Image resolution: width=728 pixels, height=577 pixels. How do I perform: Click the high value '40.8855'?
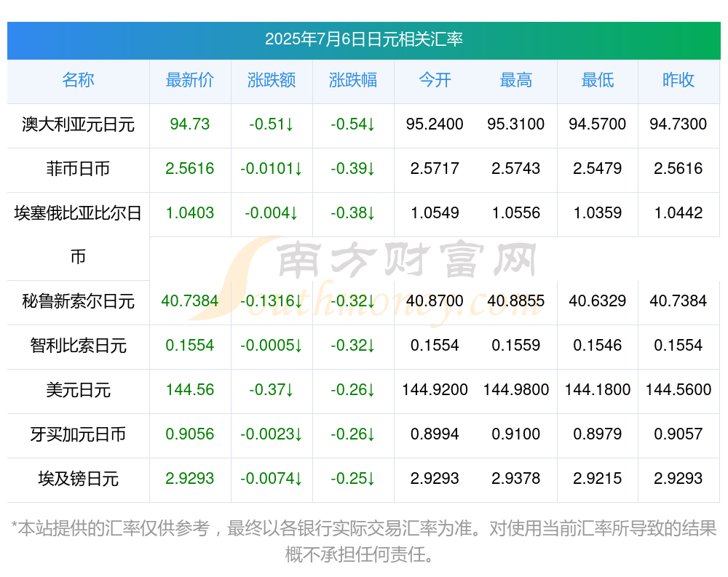coord(516,301)
